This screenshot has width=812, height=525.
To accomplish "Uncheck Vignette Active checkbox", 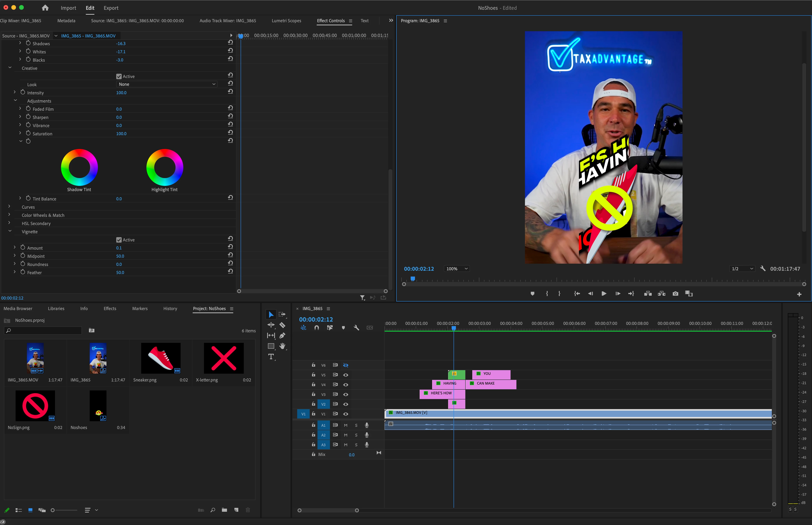I will tap(119, 240).
